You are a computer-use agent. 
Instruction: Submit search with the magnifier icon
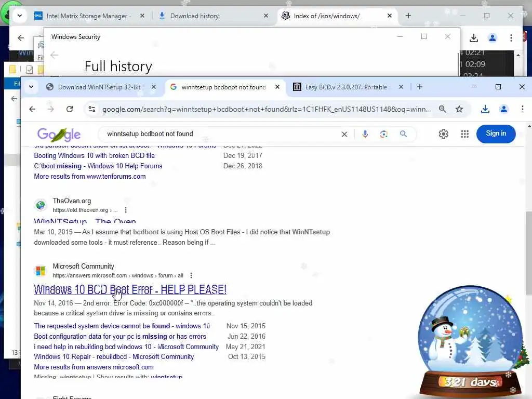tap(403, 134)
